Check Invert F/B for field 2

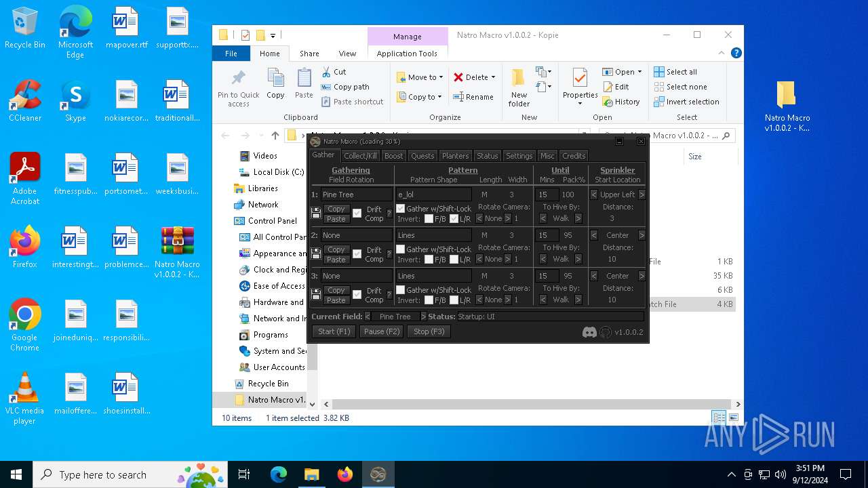pos(429,260)
